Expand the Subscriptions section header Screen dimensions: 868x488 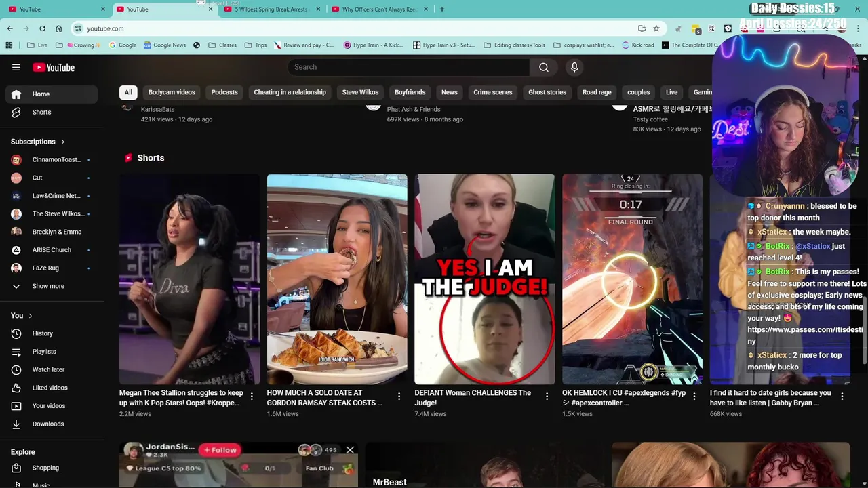tap(38, 142)
